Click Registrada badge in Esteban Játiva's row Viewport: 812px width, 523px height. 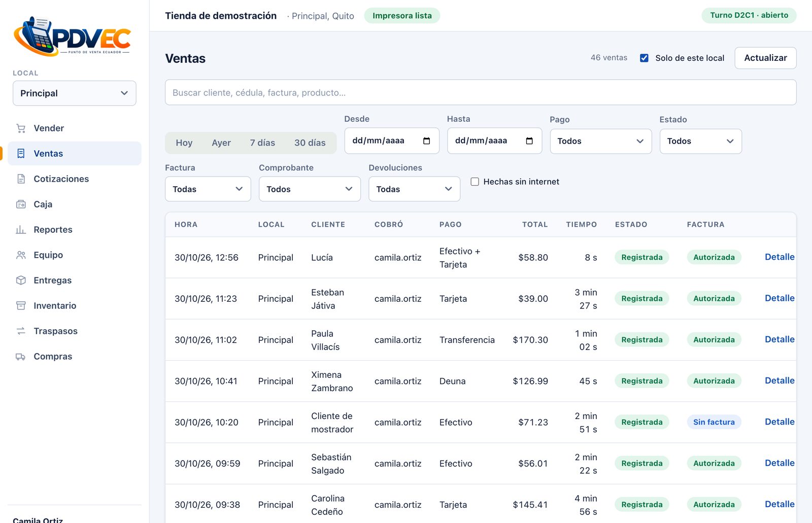pos(642,298)
